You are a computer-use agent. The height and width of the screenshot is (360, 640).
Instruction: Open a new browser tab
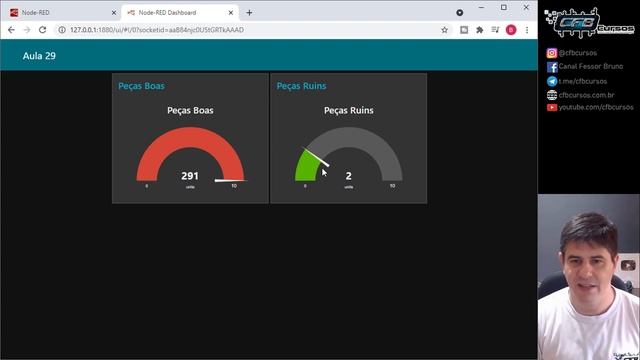click(249, 13)
